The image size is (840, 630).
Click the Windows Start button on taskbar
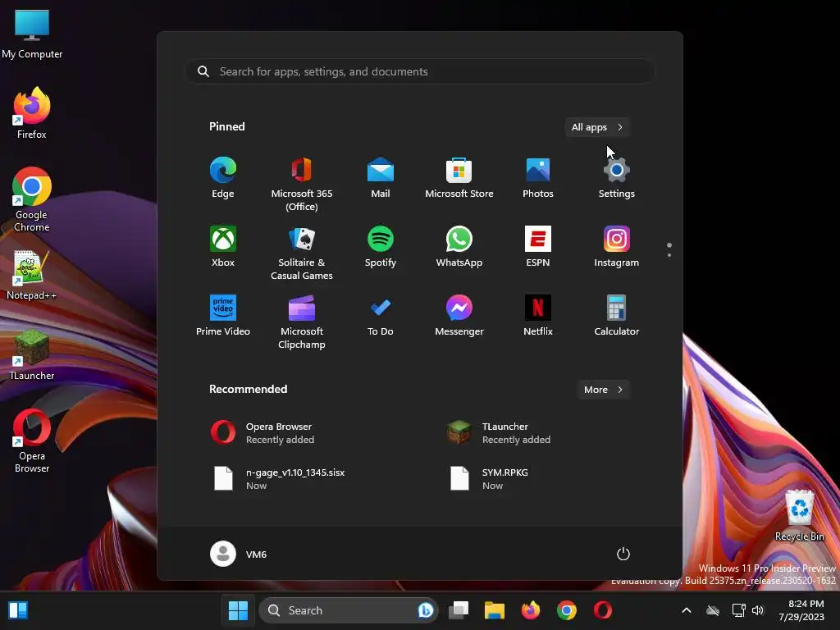239,610
